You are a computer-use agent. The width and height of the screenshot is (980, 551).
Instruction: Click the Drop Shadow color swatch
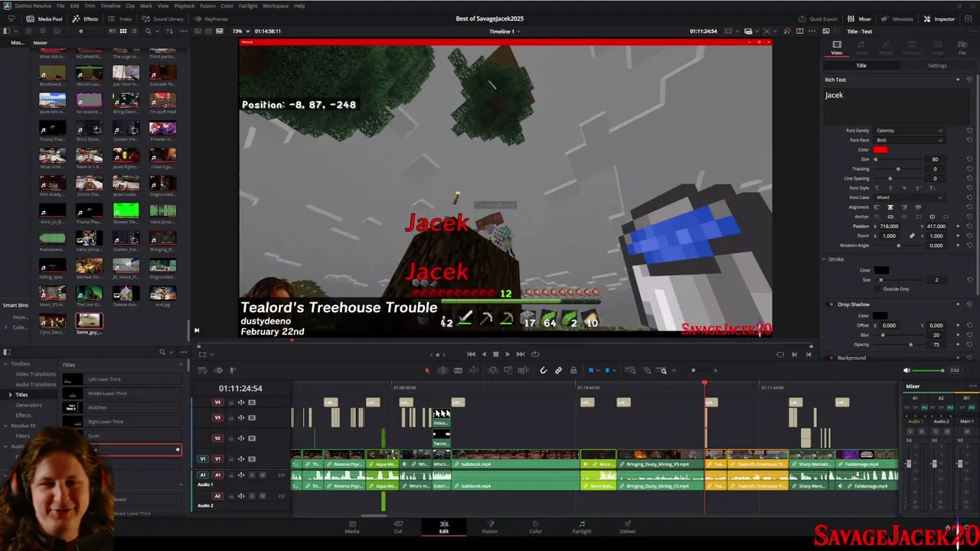click(881, 315)
